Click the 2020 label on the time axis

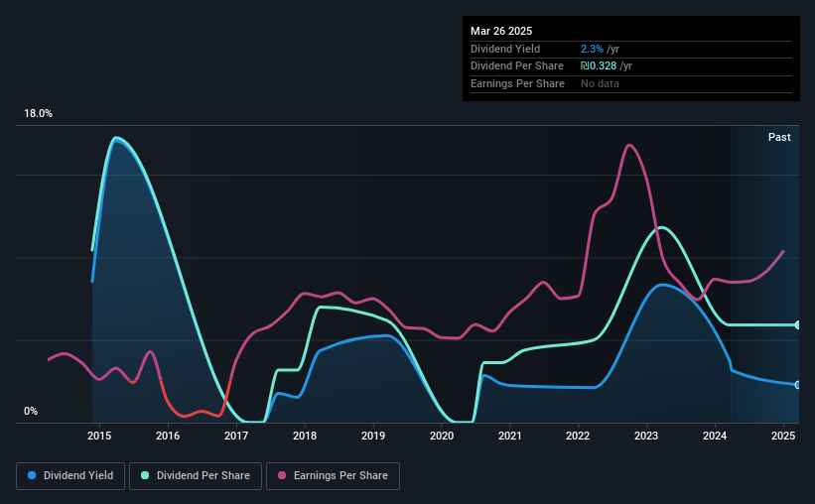[x=442, y=436]
